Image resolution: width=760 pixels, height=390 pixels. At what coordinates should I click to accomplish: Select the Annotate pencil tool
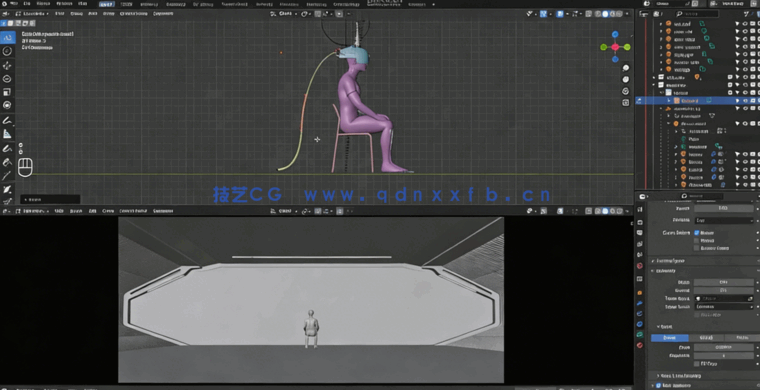(8, 120)
